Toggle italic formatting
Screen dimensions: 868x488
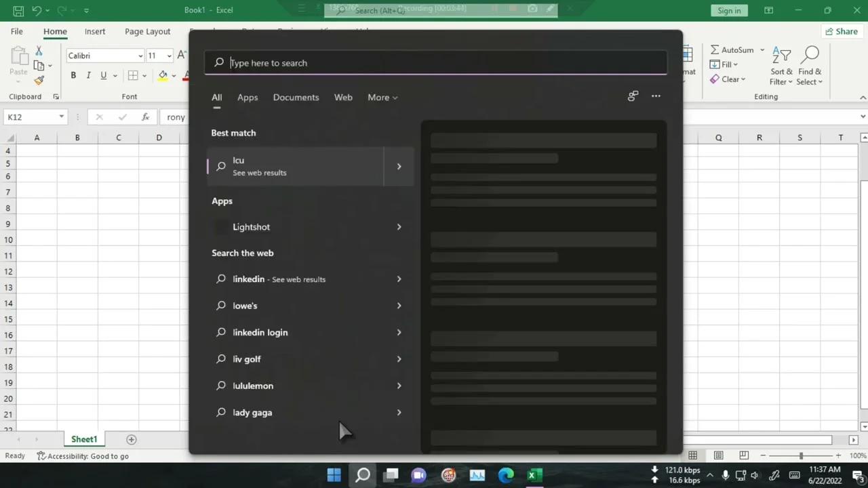pos(87,75)
